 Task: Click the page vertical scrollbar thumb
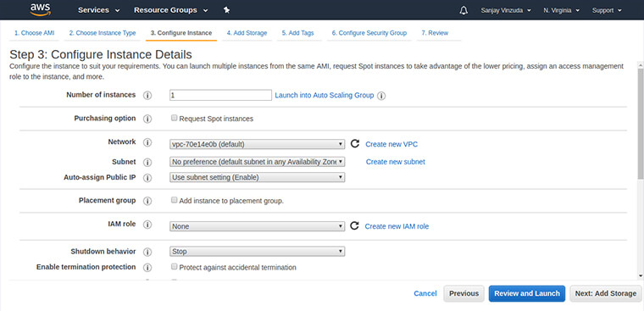(x=641, y=124)
